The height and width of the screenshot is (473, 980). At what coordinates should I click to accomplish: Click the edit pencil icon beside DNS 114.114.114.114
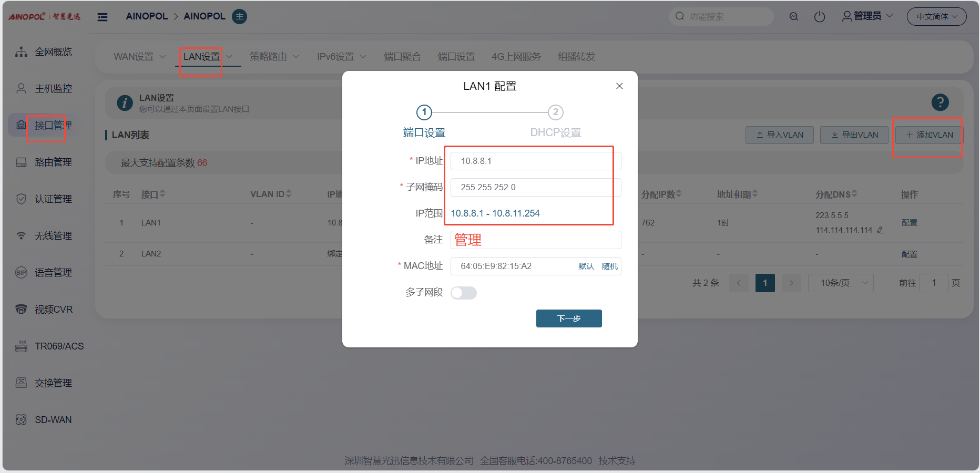pos(880,230)
